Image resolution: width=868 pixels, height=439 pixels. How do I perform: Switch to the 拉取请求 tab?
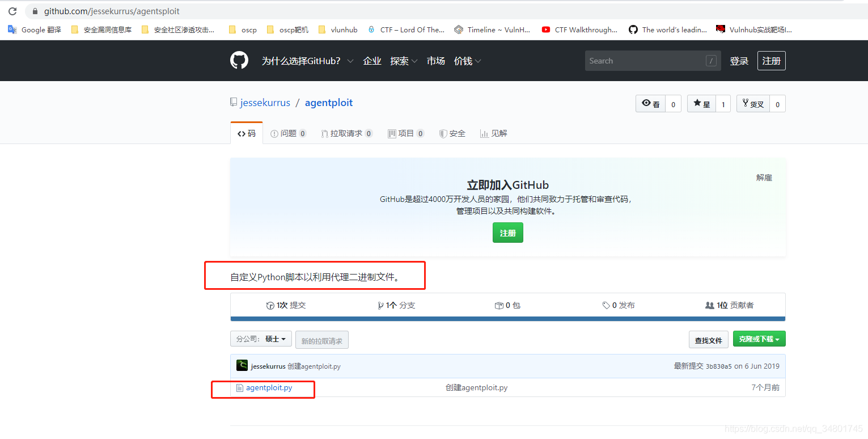(346, 133)
